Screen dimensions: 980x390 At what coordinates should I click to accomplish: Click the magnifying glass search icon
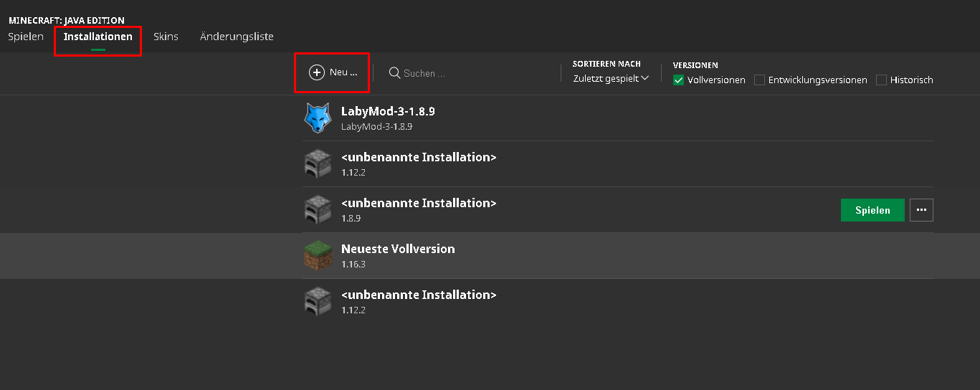pyautogui.click(x=394, y=72)
